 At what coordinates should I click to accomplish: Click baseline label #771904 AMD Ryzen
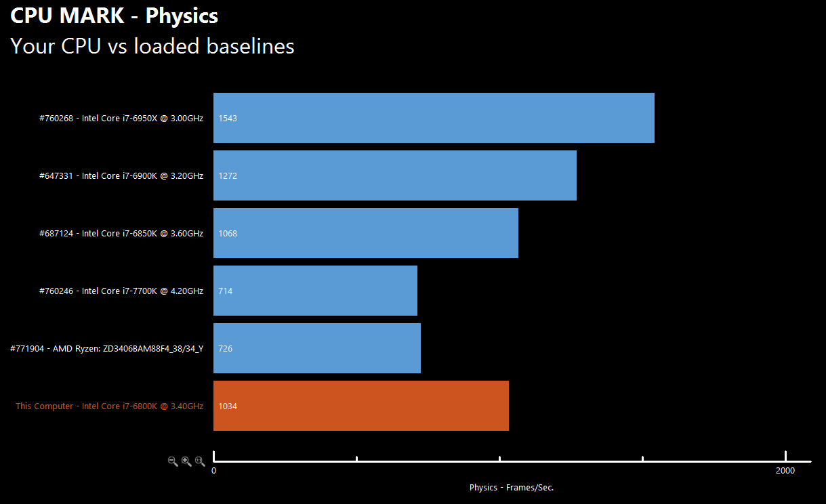coord(107,349)
